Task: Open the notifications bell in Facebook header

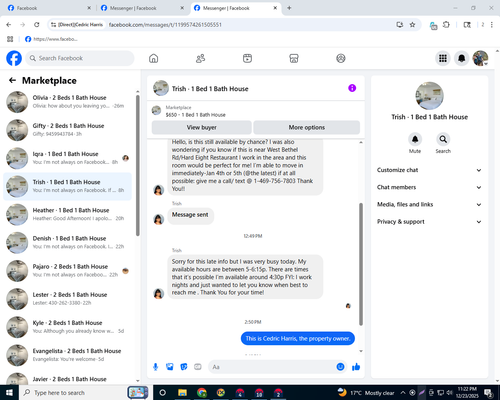Action: click(462, 58)
